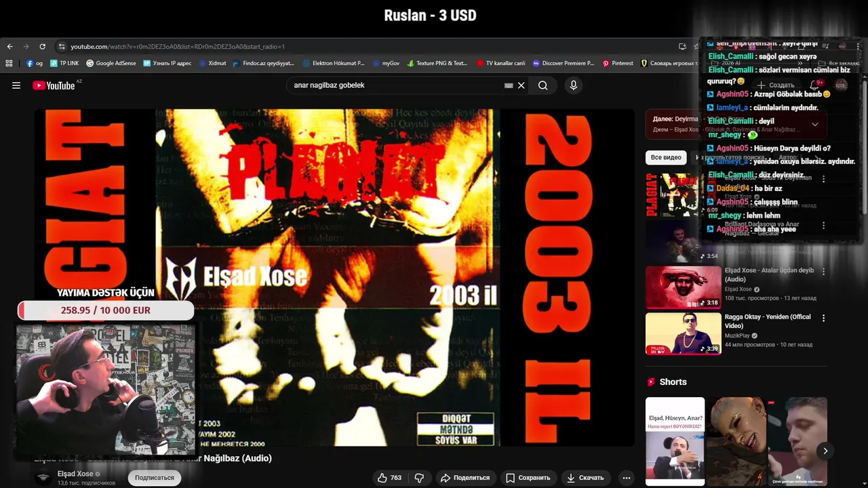Click the Поделиться share button

(x=465, y=478)
